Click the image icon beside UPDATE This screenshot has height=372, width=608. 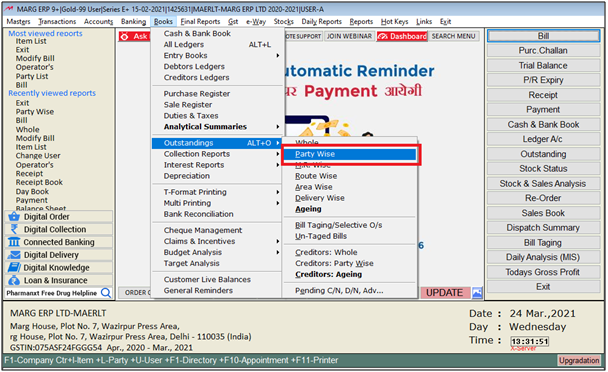click(x=477, y=293)
